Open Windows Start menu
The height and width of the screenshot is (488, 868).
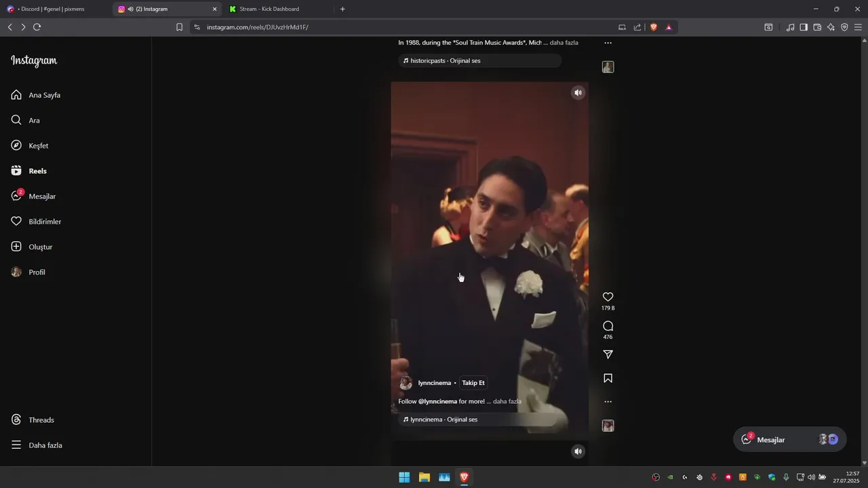(404, 477)
